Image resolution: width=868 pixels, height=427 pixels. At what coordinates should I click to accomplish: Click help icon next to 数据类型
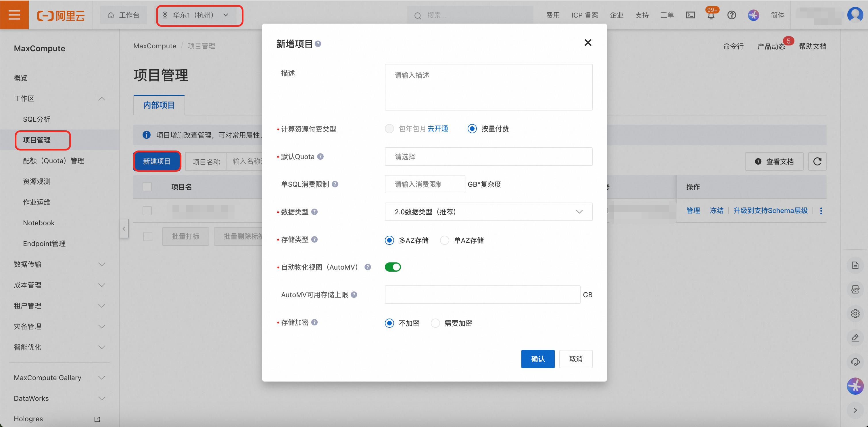tap(314, 212)
